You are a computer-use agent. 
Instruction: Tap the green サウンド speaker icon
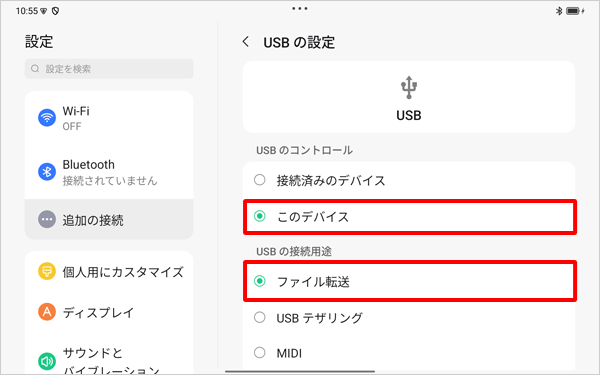click(x=47, y=361)
